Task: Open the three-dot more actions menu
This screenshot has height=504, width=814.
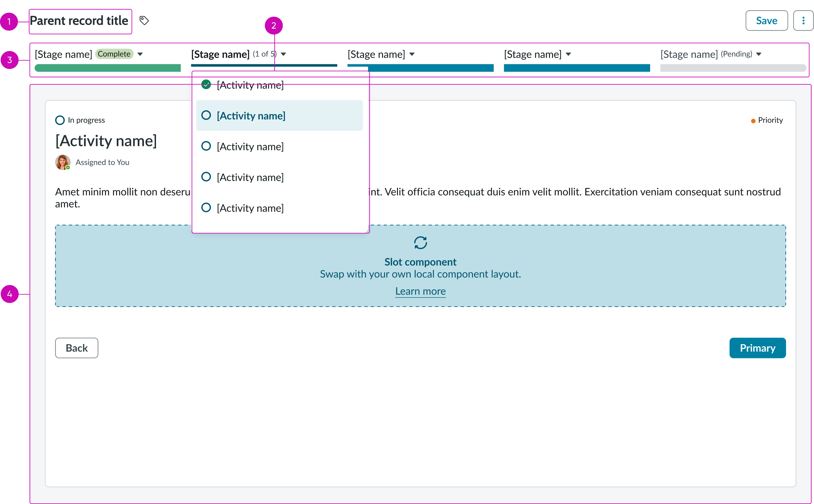Action: click(x=803, y=21)
